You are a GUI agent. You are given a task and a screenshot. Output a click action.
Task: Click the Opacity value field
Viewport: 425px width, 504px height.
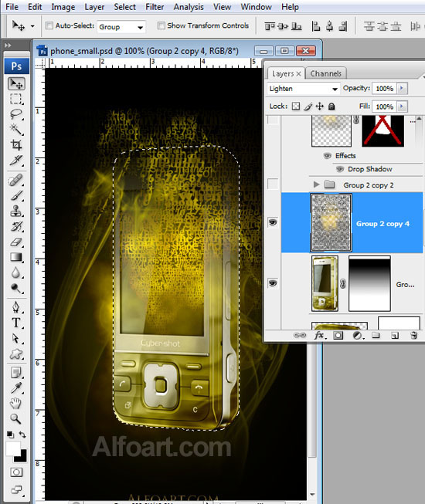coord(385,89)
